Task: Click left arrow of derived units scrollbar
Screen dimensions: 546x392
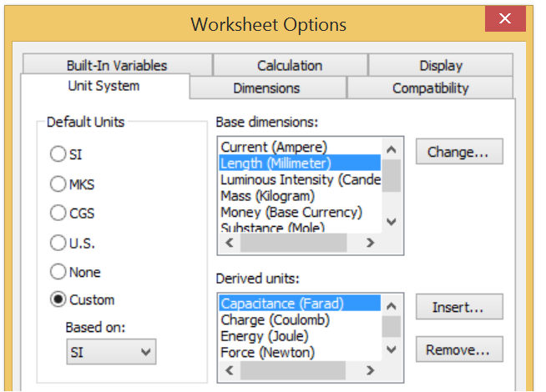Action: pos(230,370)
